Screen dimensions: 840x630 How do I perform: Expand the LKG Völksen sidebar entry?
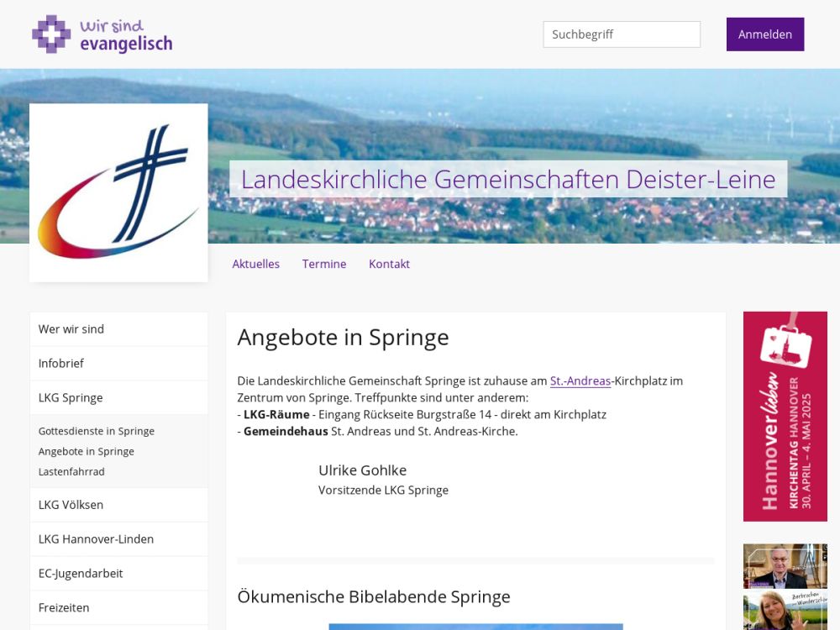coord(118,505)
